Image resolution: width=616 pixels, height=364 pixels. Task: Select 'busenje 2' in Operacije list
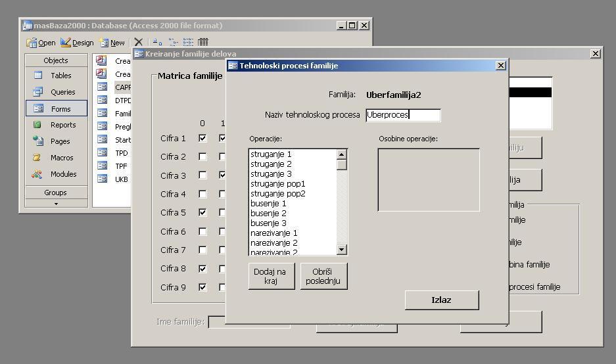pos(293,214)
